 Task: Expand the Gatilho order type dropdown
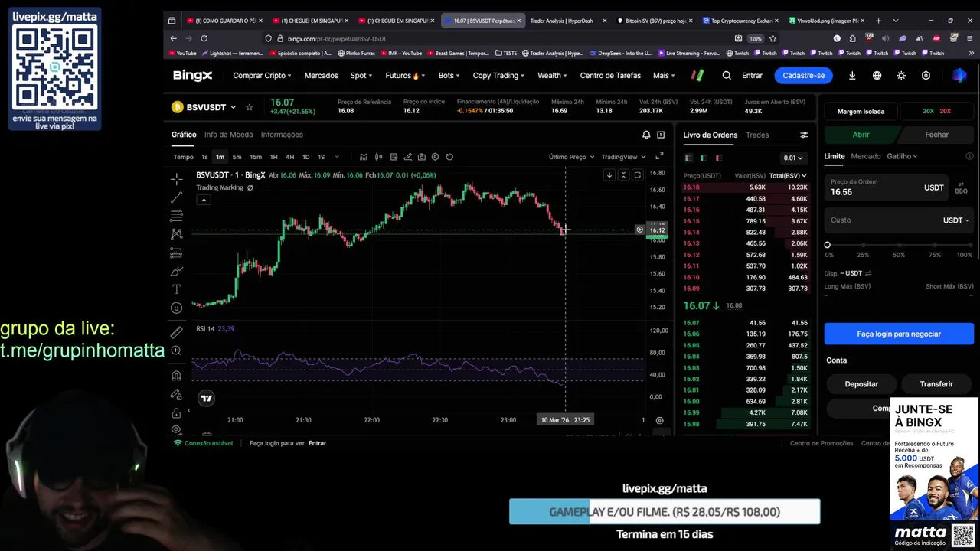tap(902, 156)
